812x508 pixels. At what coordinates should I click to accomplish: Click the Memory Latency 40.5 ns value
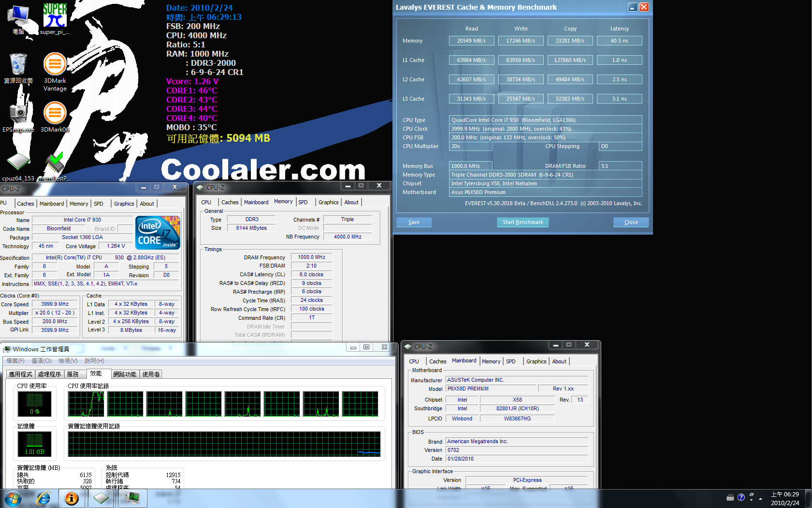pos(620,41)
